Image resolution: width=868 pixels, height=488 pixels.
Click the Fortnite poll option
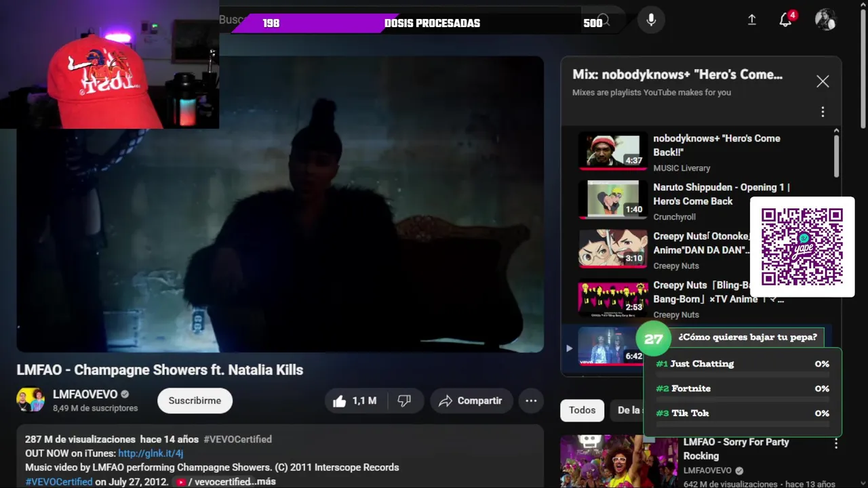click(743, 391)
